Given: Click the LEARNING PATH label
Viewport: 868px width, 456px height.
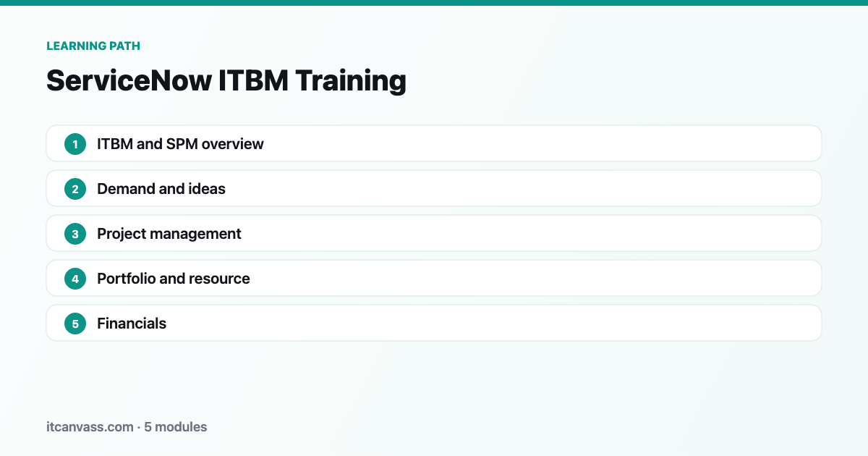Looking at the screenshot, I should click(93, 46).
